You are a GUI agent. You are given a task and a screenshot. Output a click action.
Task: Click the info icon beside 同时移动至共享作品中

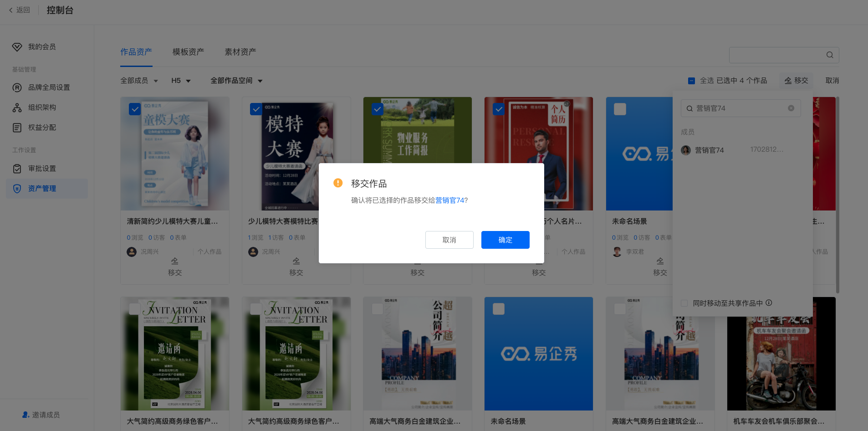click(769, 303)
